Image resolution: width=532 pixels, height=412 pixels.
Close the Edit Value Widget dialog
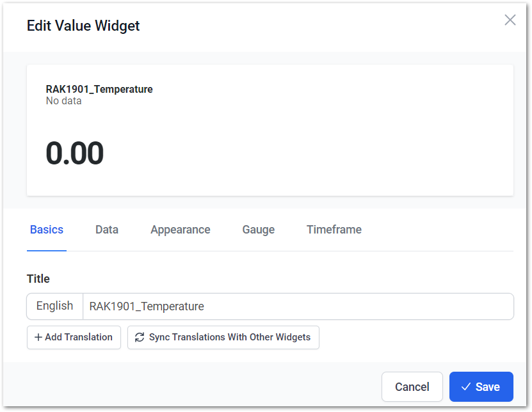510,20
